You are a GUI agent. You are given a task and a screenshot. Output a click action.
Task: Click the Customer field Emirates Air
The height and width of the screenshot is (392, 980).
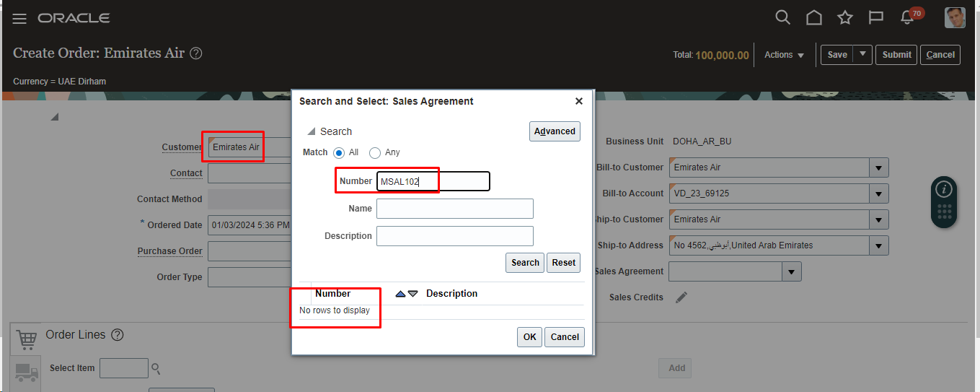point(250,147)
